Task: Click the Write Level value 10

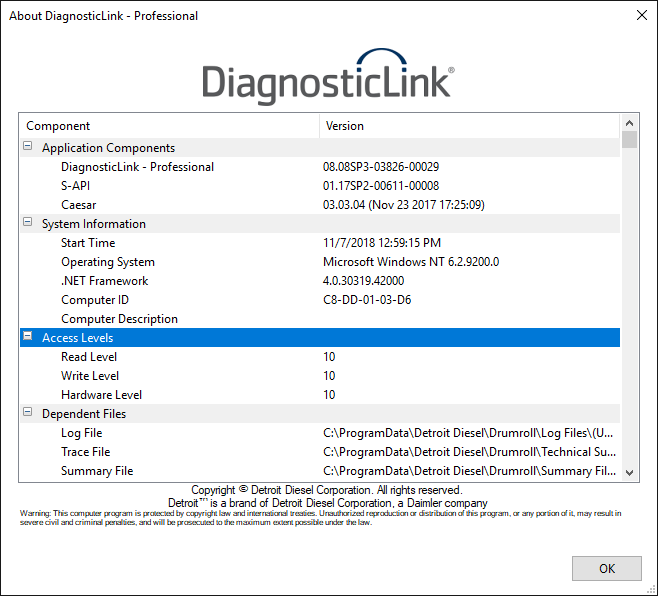Action: point(329,376)
